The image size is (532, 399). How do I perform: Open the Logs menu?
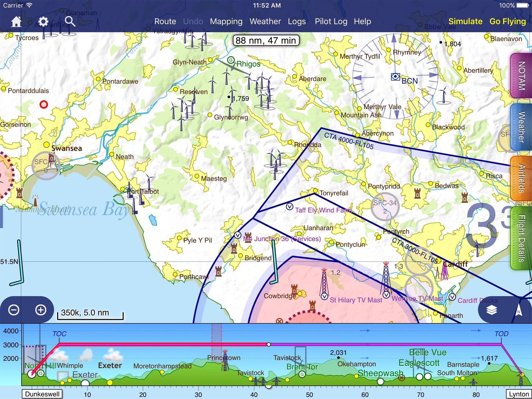297,22
